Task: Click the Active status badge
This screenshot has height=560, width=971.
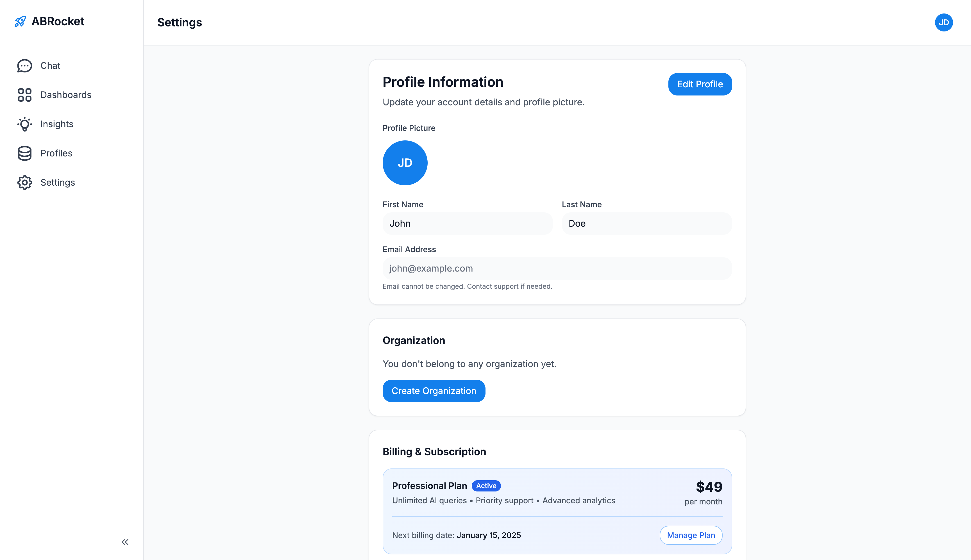Action: [486, 485]
